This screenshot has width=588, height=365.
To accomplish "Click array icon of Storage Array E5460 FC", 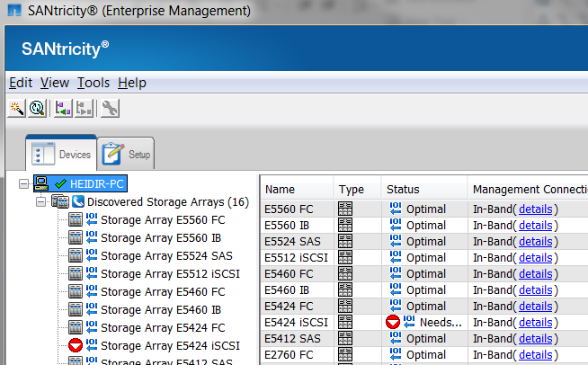I will coord(76,292).
